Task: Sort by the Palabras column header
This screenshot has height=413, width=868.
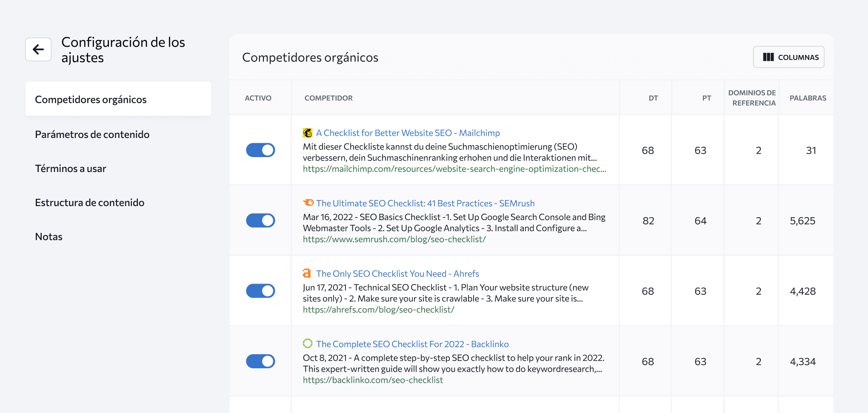Action: [x=808, y=98]
